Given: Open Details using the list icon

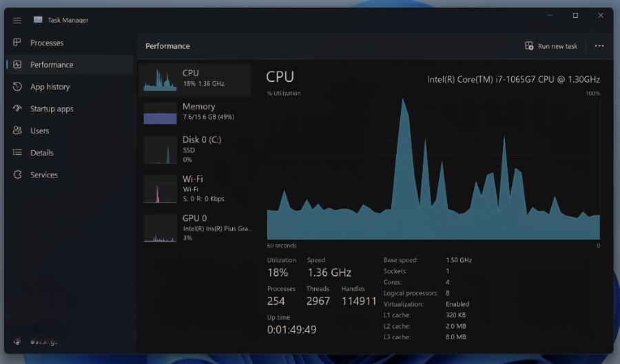Looking at the screenshot, I should click(17, 153).
